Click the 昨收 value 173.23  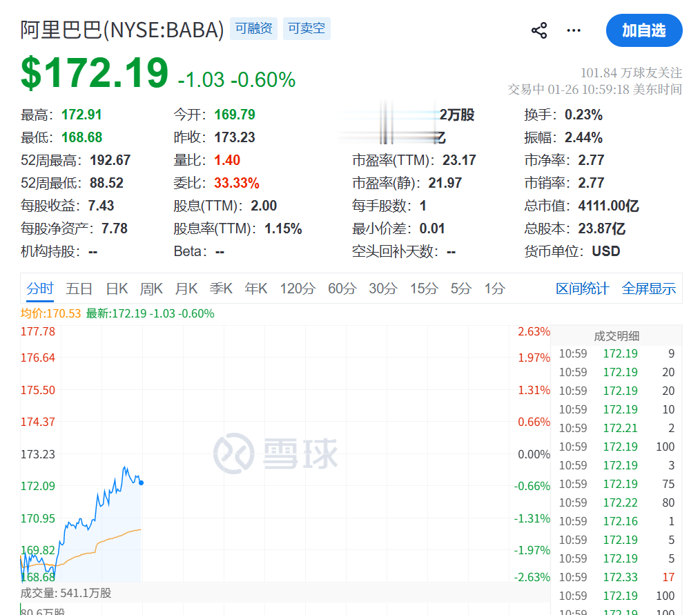click(x=235, y=137)
